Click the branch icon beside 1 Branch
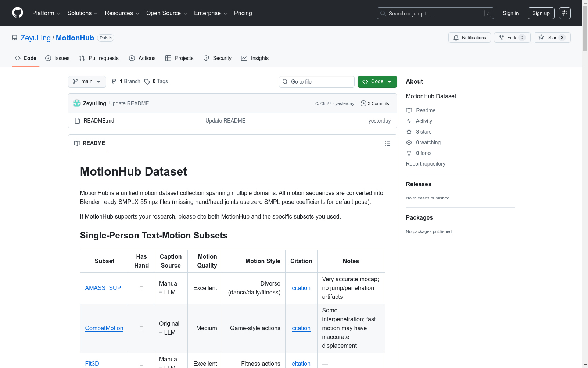588x368 pixels. pos(114,82)
